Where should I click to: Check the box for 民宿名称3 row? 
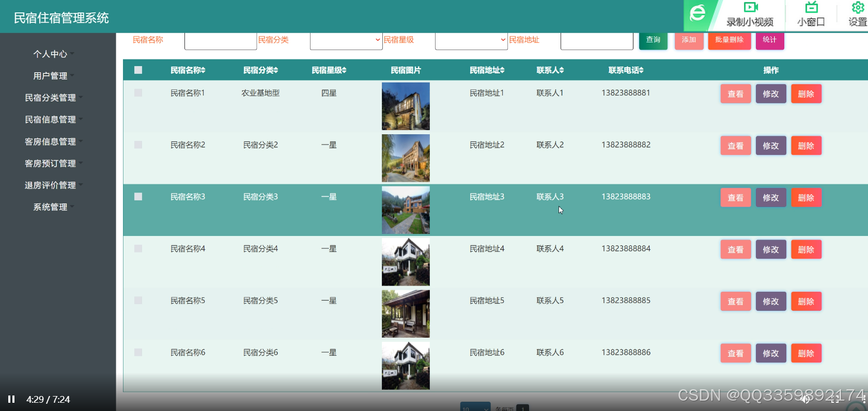pyautogui.click(x=138, y=197)
